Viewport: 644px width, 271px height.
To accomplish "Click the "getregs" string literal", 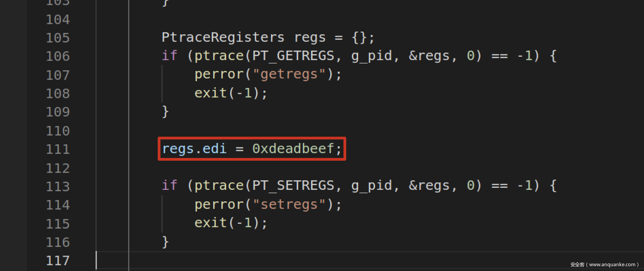I will [x=289, y=74].
